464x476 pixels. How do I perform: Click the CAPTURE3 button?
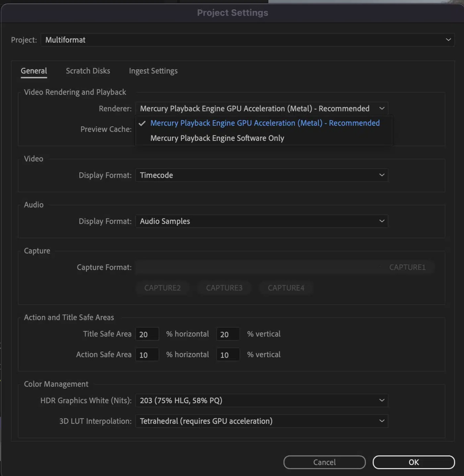(x=224, y=288)
